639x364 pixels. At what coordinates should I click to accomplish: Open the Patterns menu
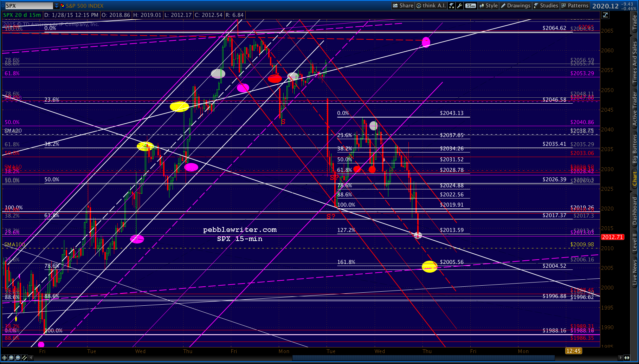pos(575,6)
